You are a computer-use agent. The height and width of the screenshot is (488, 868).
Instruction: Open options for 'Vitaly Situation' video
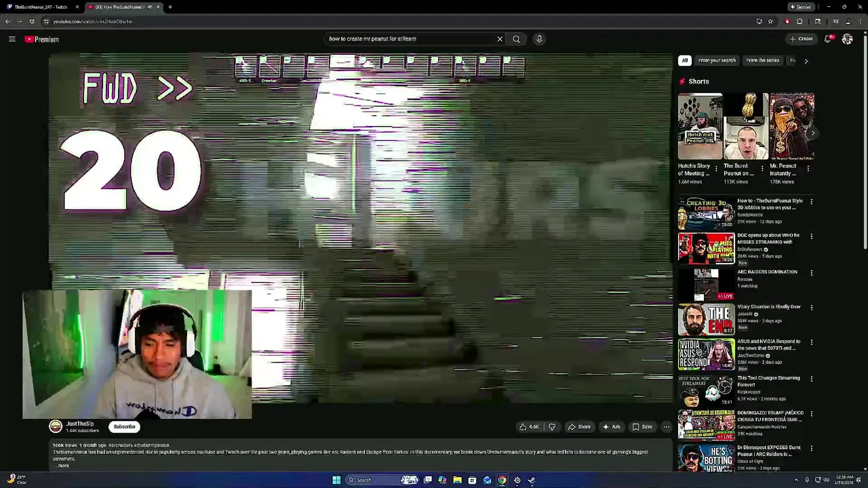(x=811, y=308)
